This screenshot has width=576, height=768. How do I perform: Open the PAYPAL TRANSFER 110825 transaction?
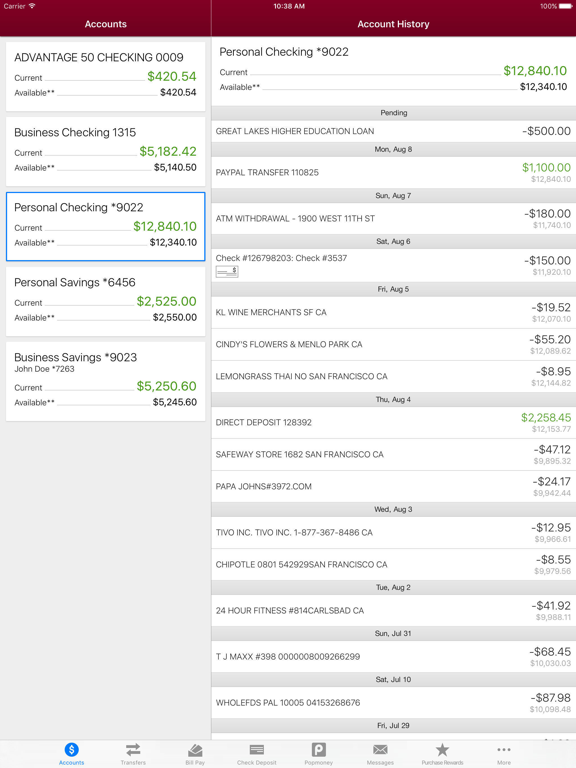point(393,172)
